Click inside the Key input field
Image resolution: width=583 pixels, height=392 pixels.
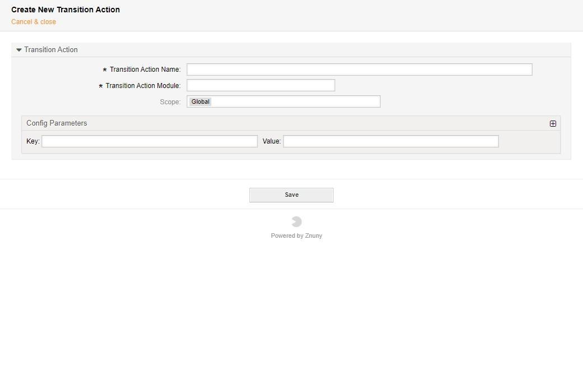[x=149, y=141]
